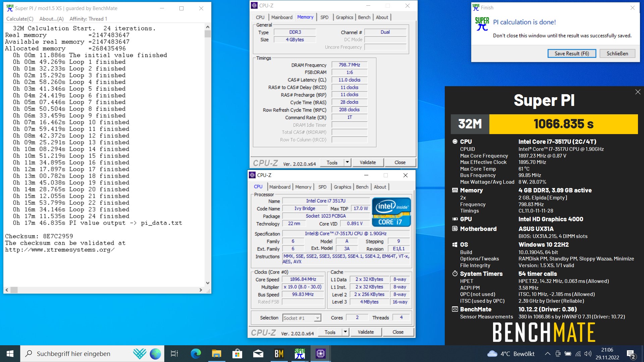Screen dimensions: 644x362
Task: Click the battery tray icon
Action: 568,354
